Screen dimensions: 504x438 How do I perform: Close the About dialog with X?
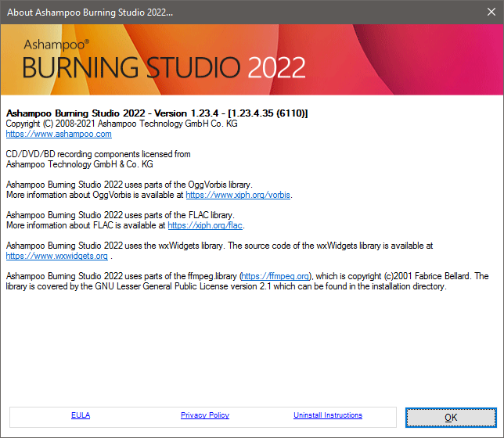coord(491,12)
